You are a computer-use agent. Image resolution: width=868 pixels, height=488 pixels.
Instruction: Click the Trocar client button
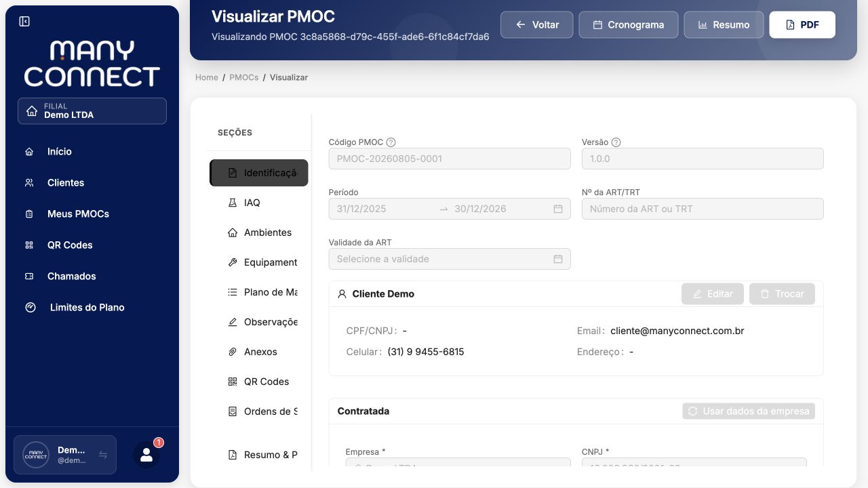click(x=782, y=294)
